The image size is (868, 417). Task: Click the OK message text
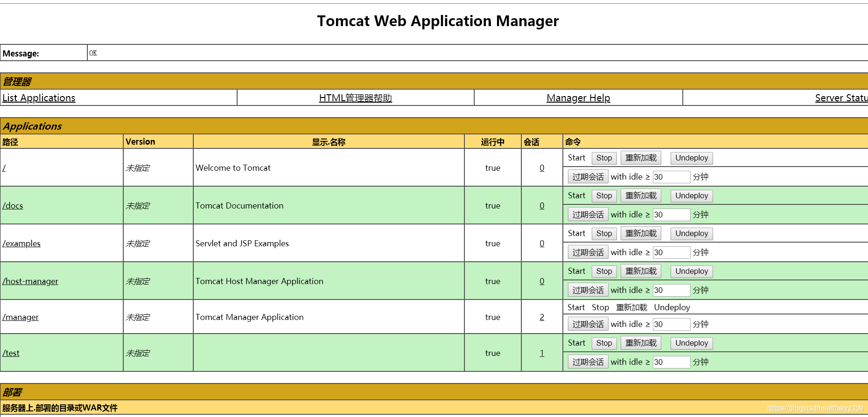[x=93, y=53]
